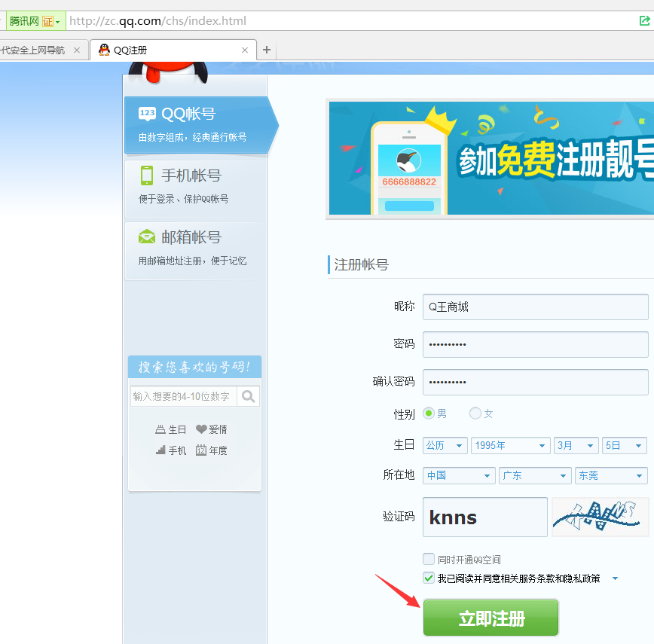Screen dimensions: 654x644
Task: Open the 东莞 city dropdown
Action: pos(611,475)
